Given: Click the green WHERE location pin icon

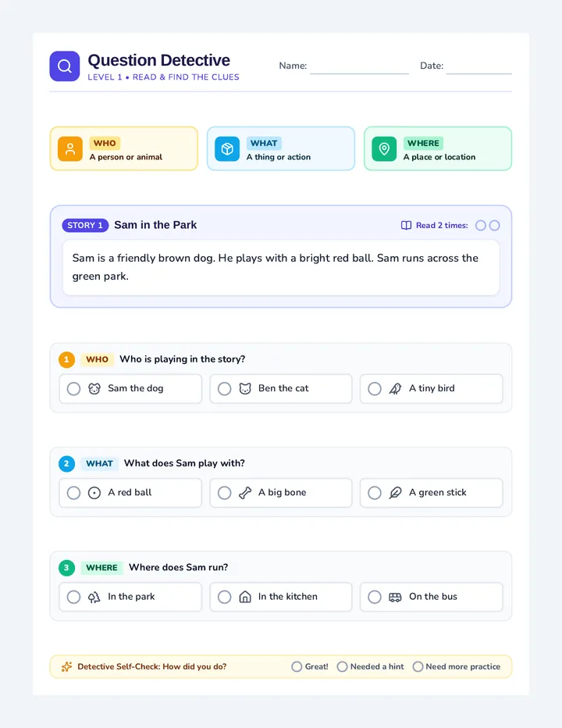Looking at the screenshot, I should pos(384,148).
